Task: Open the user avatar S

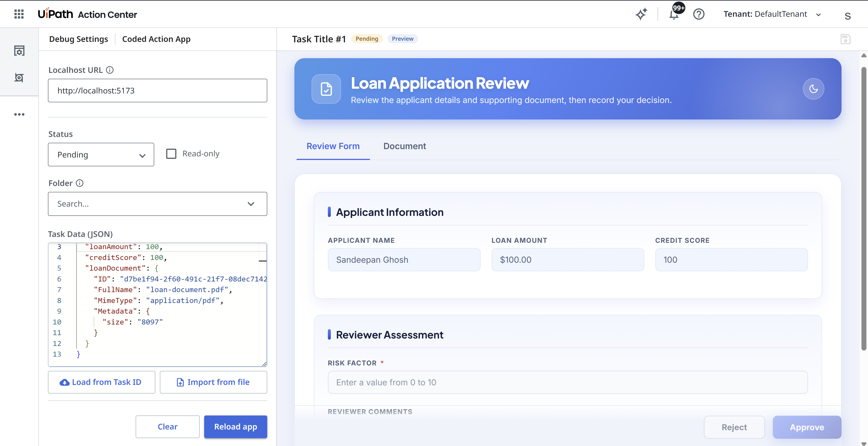Action: click(x=847, y=16)
